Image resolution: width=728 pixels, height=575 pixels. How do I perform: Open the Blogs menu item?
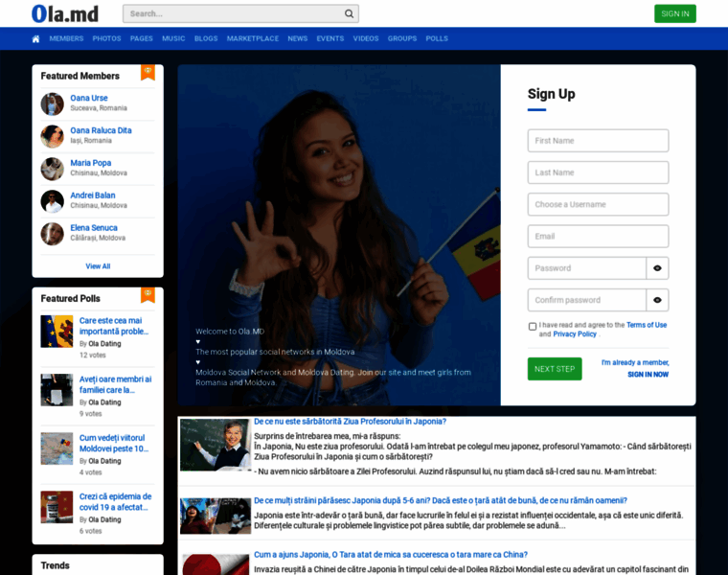pos(206,38)
